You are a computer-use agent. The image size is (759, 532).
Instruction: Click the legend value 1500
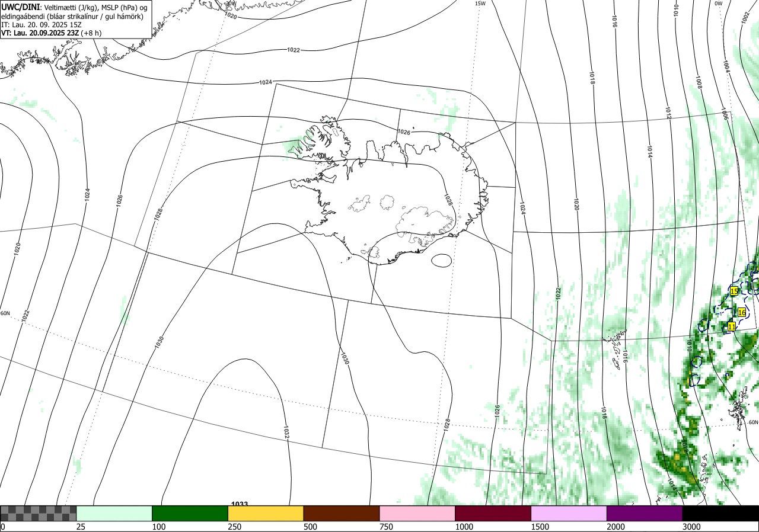(x=540, y=527)
